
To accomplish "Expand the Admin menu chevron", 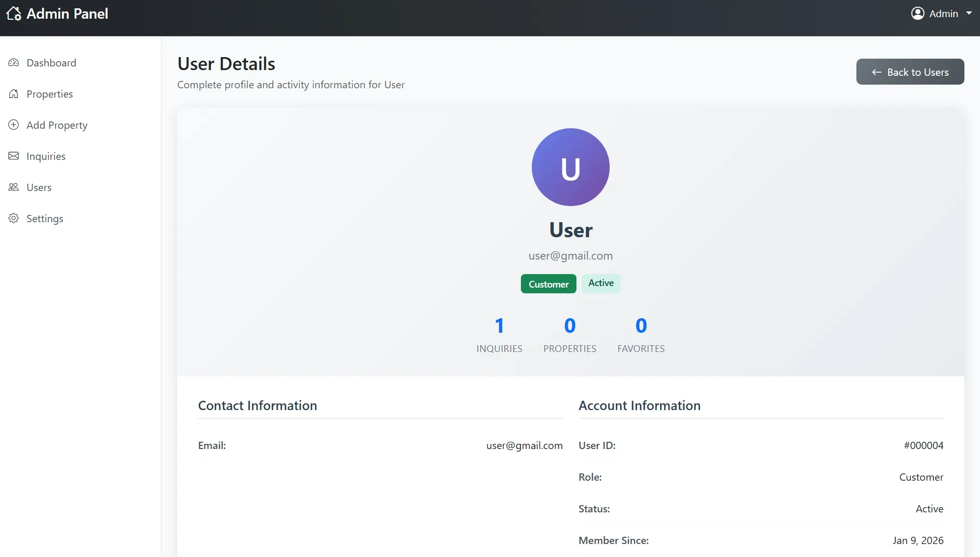I will 970,13.
